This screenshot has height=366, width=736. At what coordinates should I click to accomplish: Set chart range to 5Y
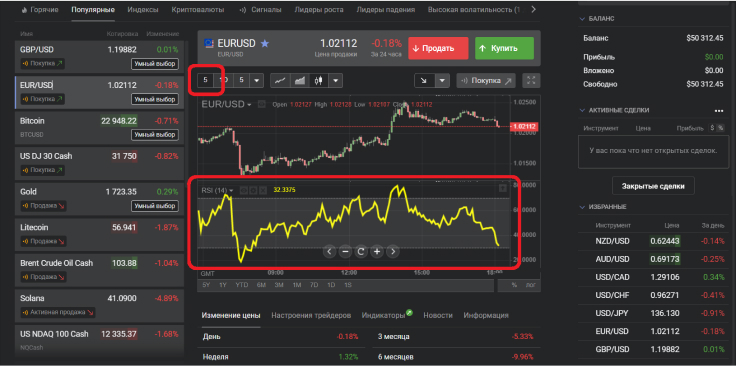coord(207,285)
